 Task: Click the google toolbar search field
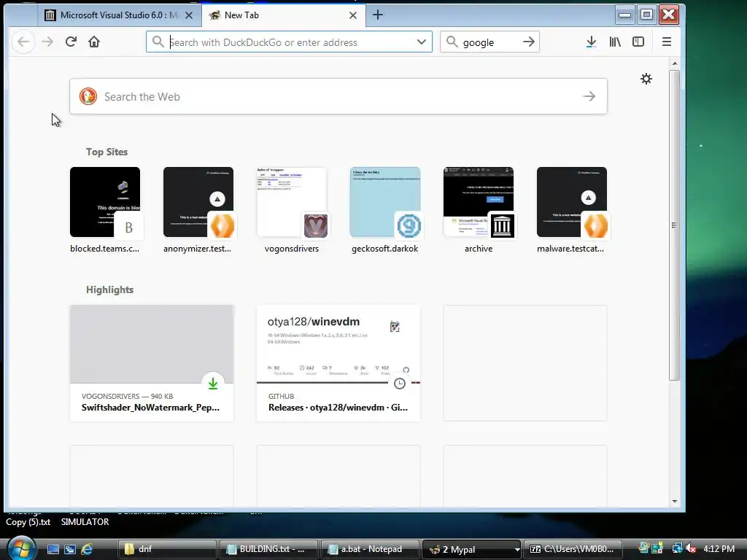(489, 42)
